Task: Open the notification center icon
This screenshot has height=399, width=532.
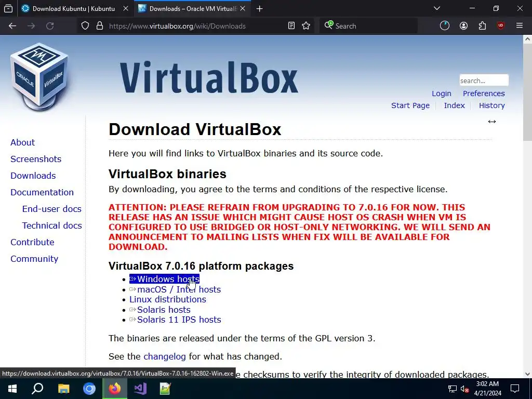Action: point(515,389)
